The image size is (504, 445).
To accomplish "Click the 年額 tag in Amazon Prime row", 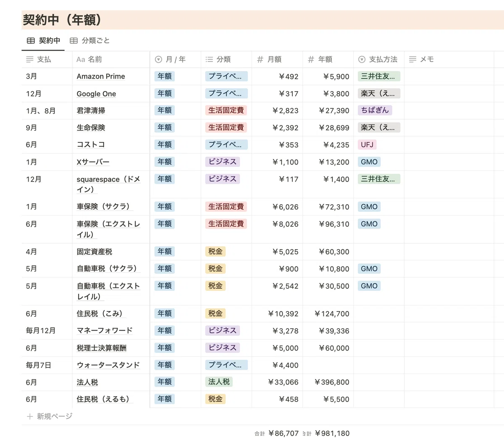I will pyautogui.click(x=165, y=76).
